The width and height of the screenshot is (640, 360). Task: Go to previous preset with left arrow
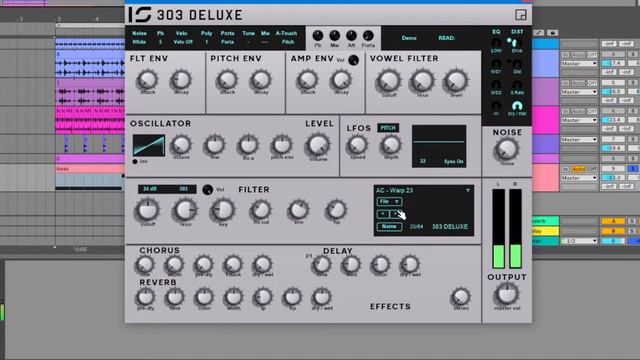pos(382,214)
